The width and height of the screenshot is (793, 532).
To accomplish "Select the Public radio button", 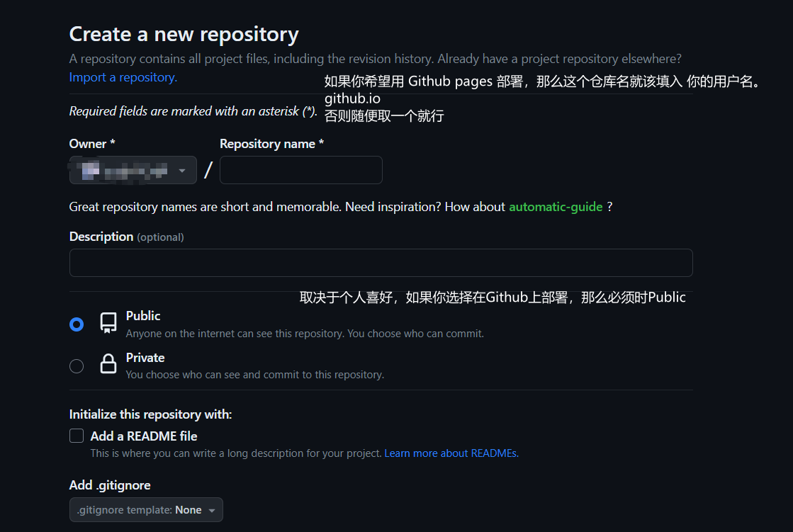I will tap(77, 324).
